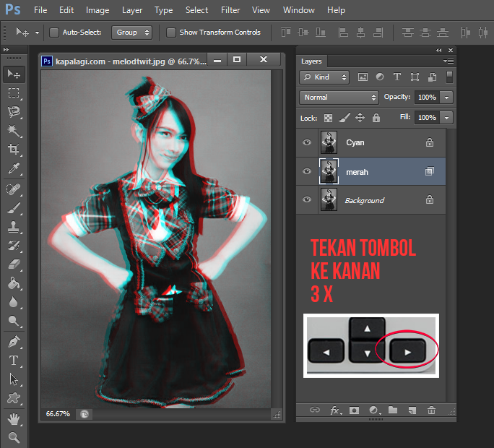Choose the Magic Wand tool

click(x=14, y=131)
